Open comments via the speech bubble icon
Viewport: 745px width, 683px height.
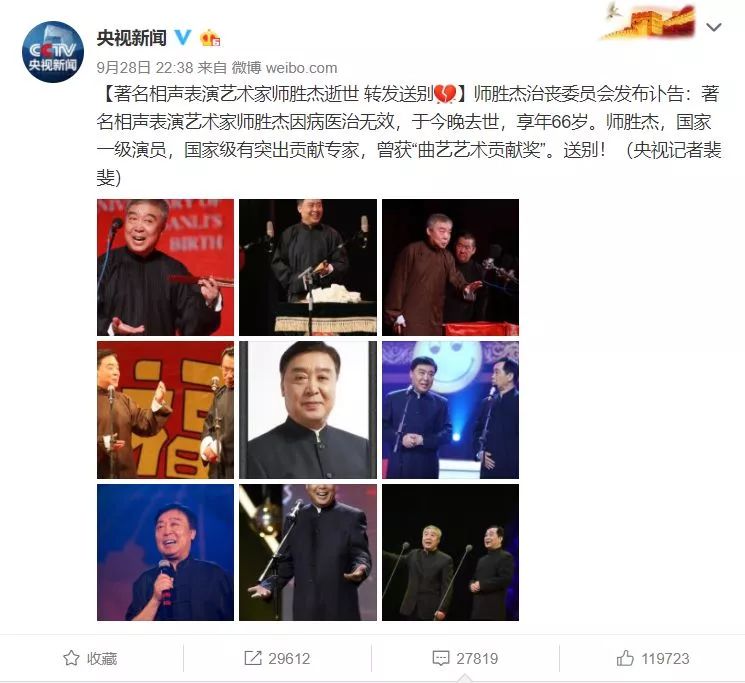click(440, 658)
